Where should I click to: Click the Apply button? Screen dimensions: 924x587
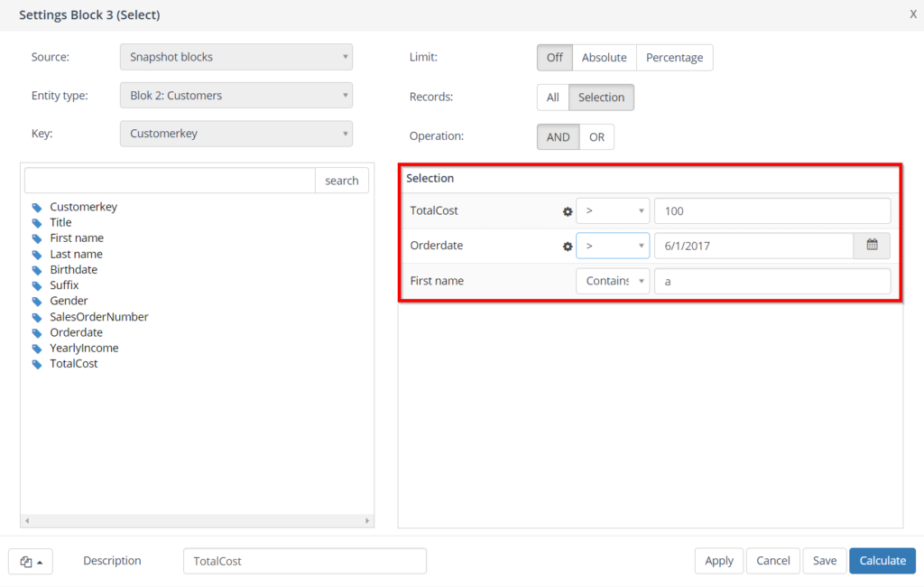coord(719,561)
